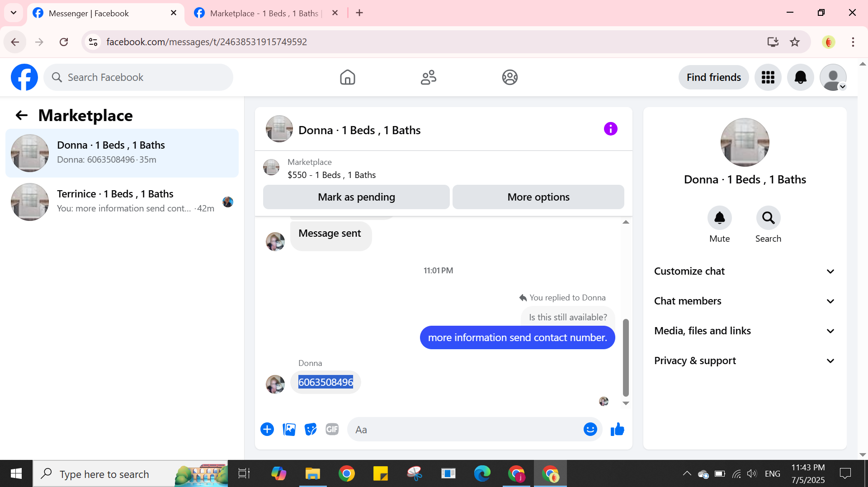Close the Messenger browser tab
Screen dimensions: 868x487
tap(174, 13)
